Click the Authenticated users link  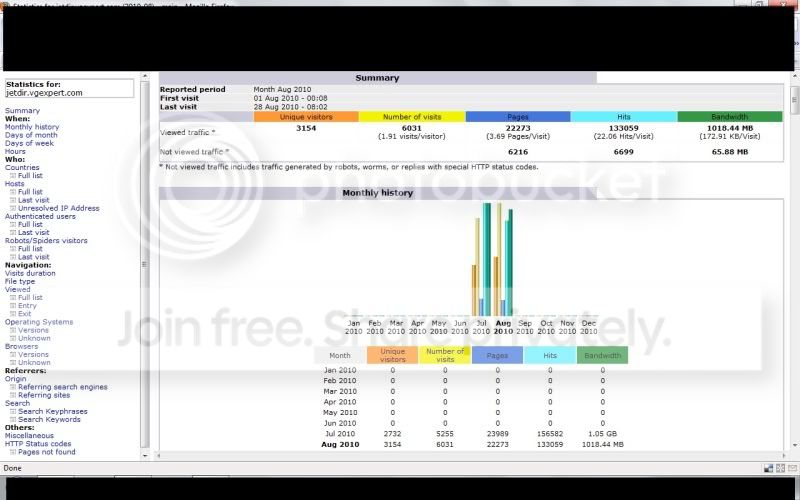(x=40, y=216)
